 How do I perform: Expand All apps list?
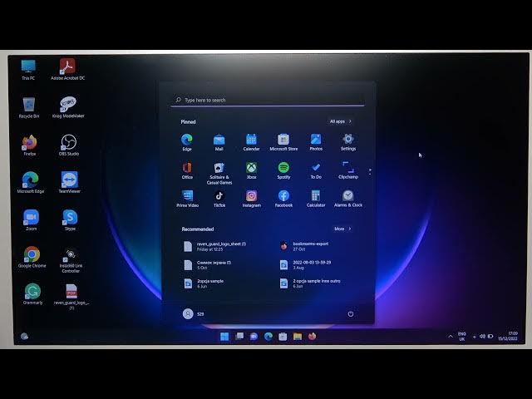(x=340, y=121)
